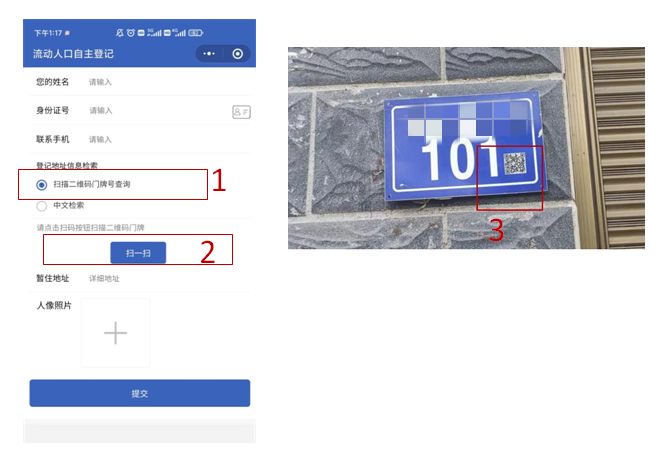
Task: Tap the battery indicator in status bar
Action: click(196, 33)
